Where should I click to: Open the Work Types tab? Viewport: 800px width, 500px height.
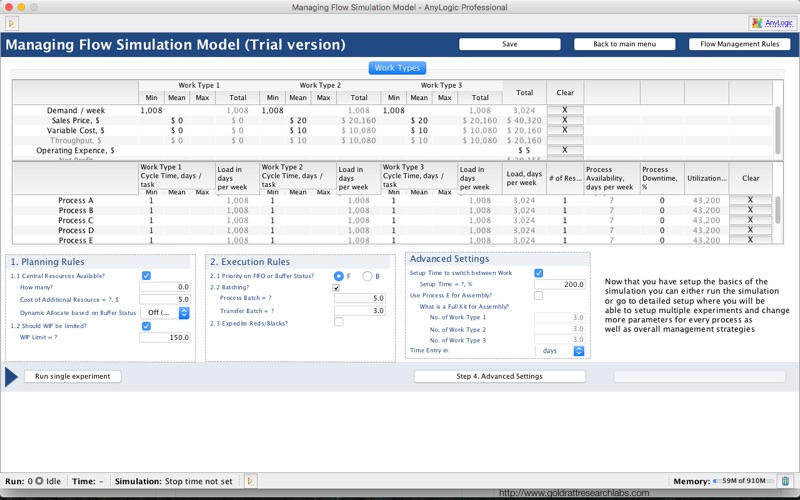coord(397,67)
